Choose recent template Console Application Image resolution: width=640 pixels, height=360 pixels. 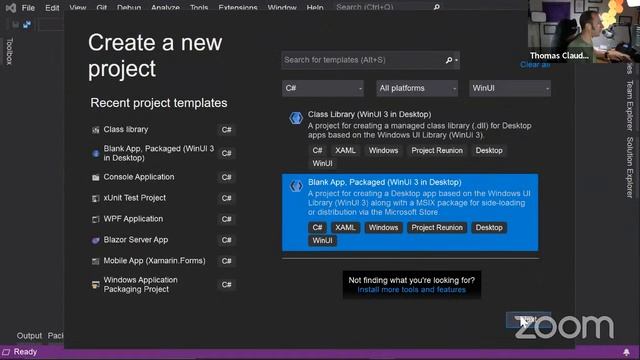click(x=162, y=177)
